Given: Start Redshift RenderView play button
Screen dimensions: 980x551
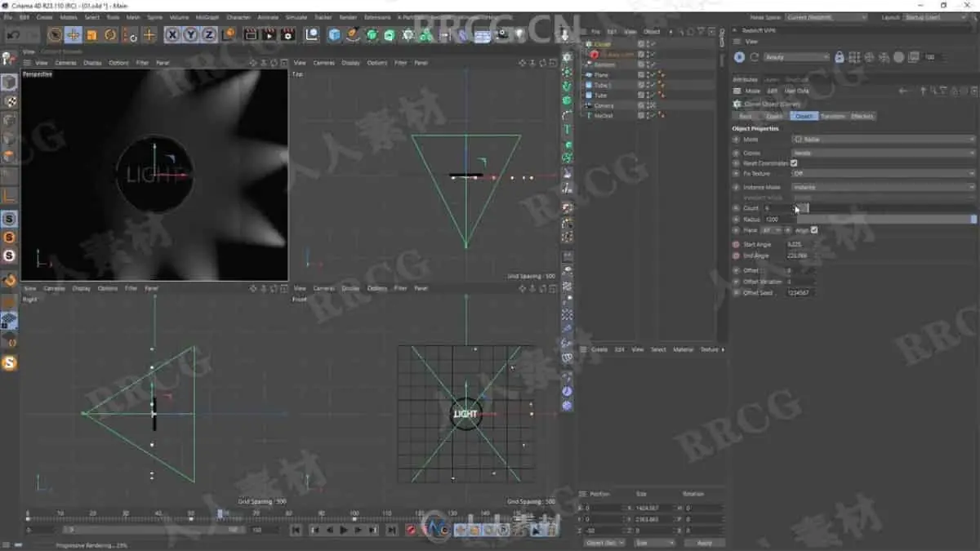Looking at the screenshot, I should 739,57.
